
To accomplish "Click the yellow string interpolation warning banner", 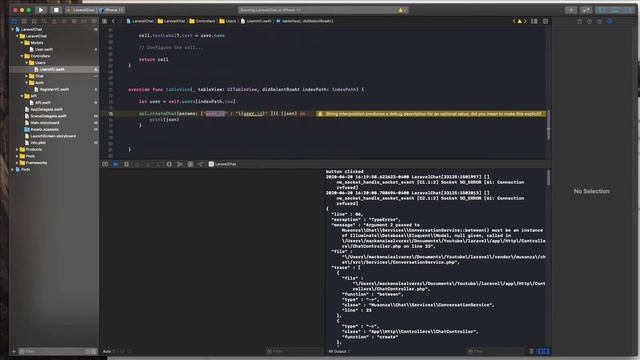I will [x=431, y=114].
